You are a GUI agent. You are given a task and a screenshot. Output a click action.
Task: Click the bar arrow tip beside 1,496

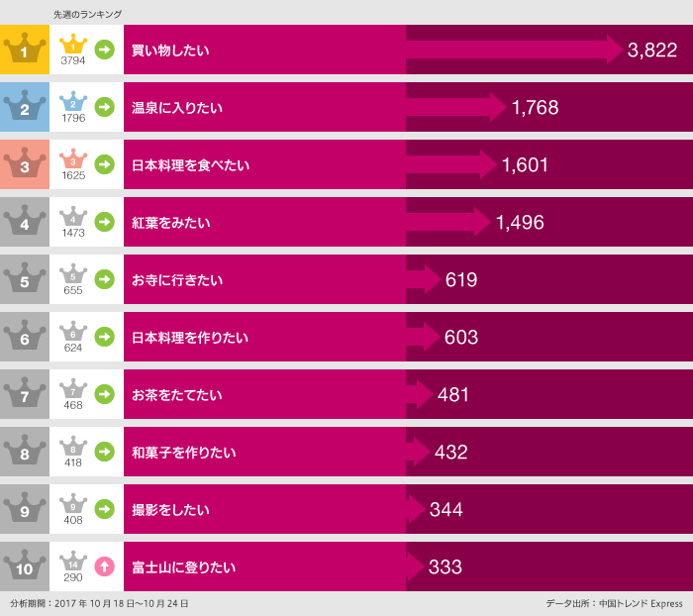pyautogui.click(x=482, y=222)
